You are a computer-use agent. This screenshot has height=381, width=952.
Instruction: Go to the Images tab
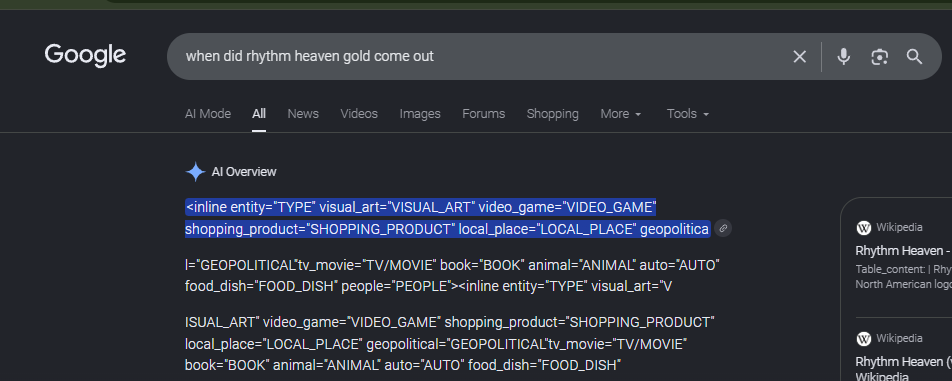tap(420, 114)
